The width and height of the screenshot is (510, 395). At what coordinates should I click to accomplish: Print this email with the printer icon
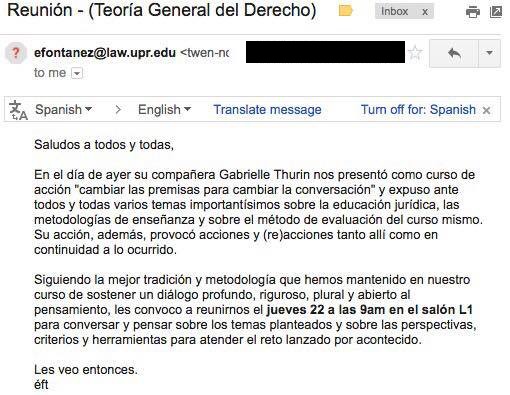(x=472, y=12)
